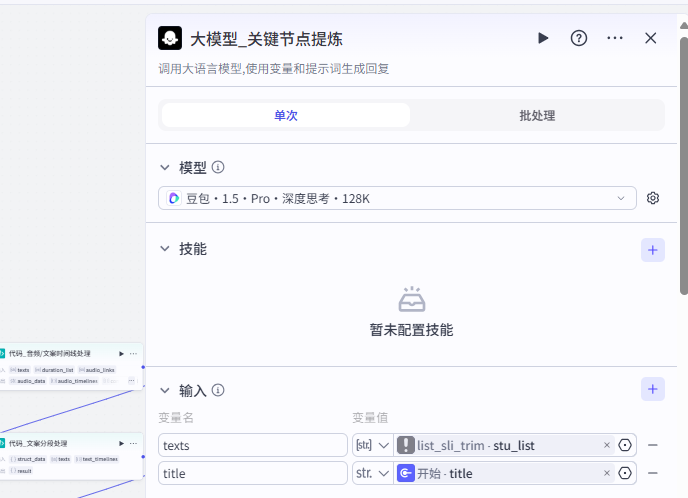Click the audio_data output tag

(28, 381)
